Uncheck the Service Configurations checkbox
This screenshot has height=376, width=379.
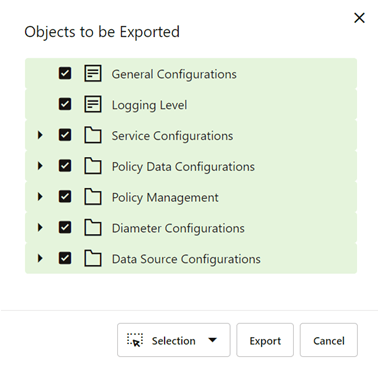click(65, 135)
